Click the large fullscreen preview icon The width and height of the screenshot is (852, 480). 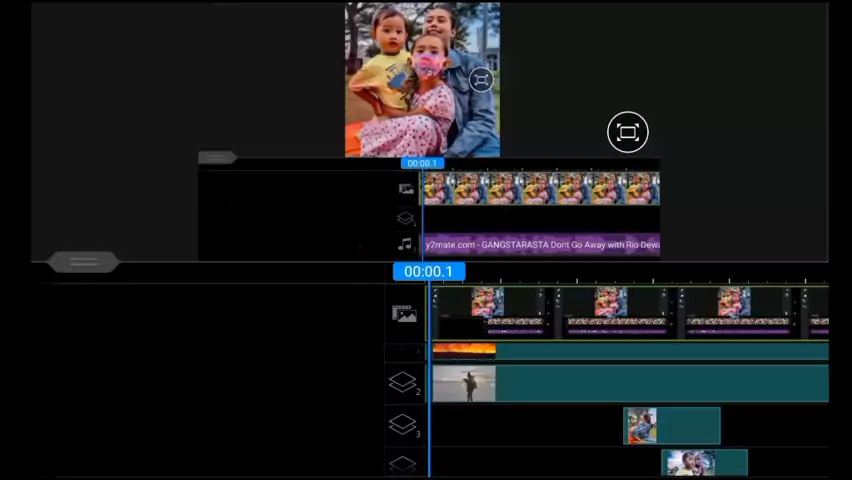click(x=627, y=132)
